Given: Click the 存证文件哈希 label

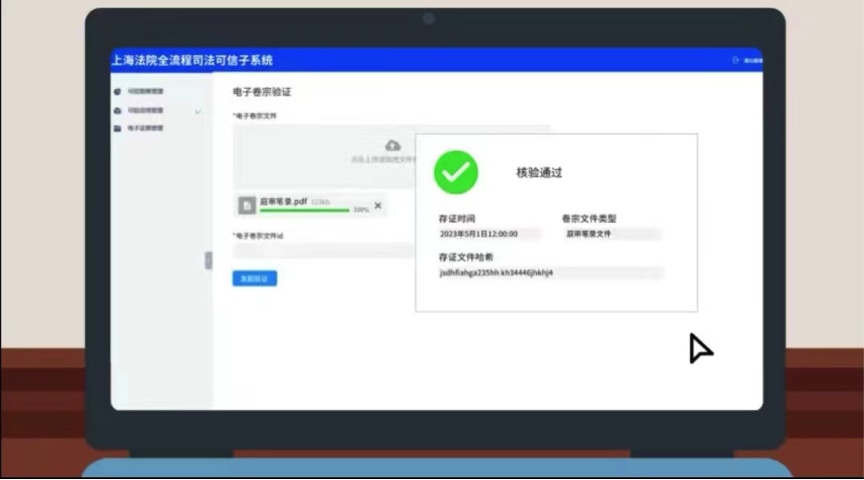Looking at the screenshot, I should [x=466, y=257].
